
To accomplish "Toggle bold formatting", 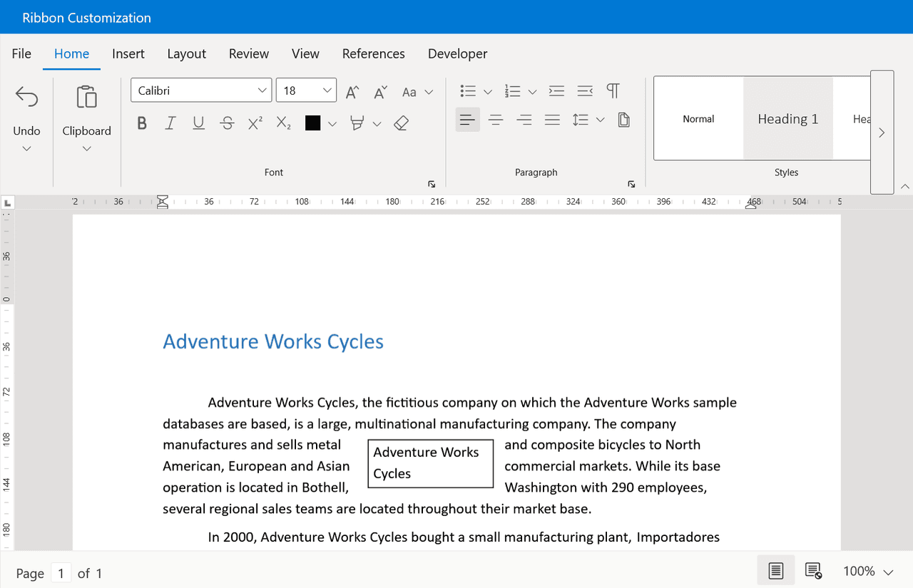I will tap(142, 123).
